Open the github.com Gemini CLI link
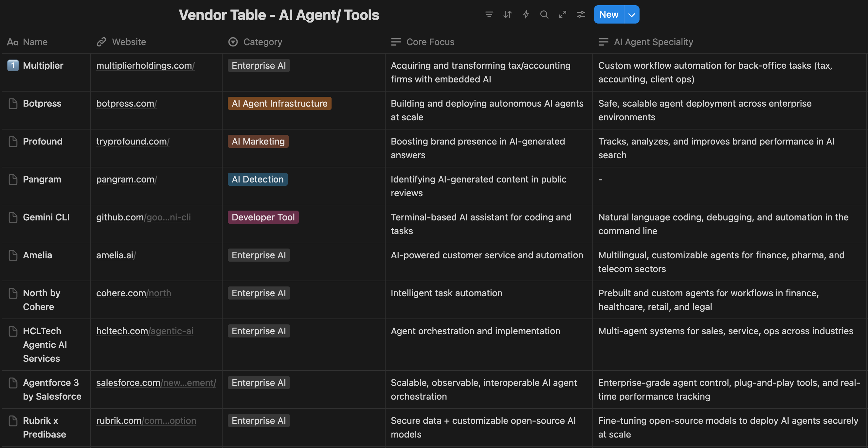 (143, 217)
